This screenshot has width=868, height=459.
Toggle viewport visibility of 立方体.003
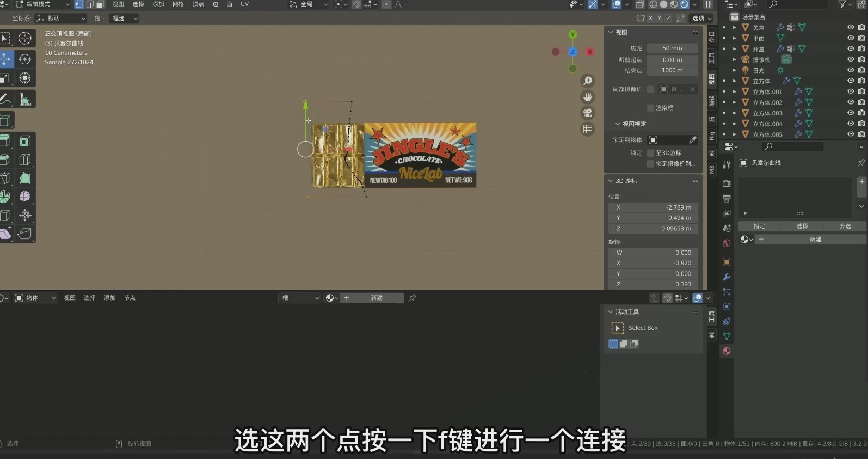coord(851,113)
